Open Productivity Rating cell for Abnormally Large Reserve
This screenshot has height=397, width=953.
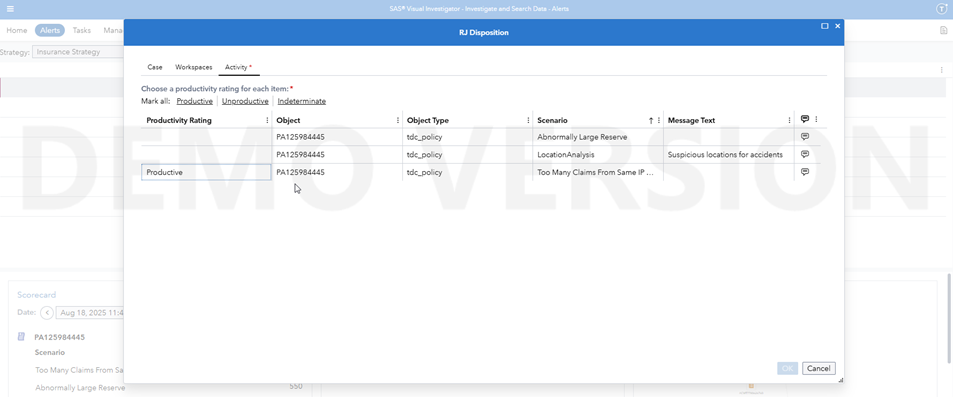[x=206, y=137]
